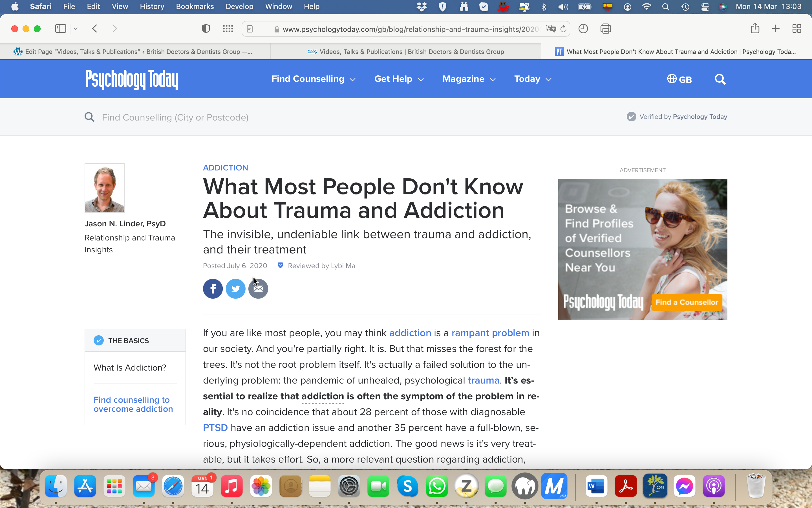Open the Bookmarks menu
This screenshot has width=812, height=508.
(195, 7)
